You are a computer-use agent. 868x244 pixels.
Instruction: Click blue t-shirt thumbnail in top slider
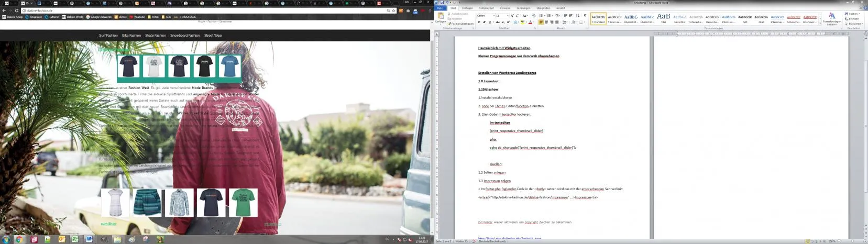(x=229, y=67)
